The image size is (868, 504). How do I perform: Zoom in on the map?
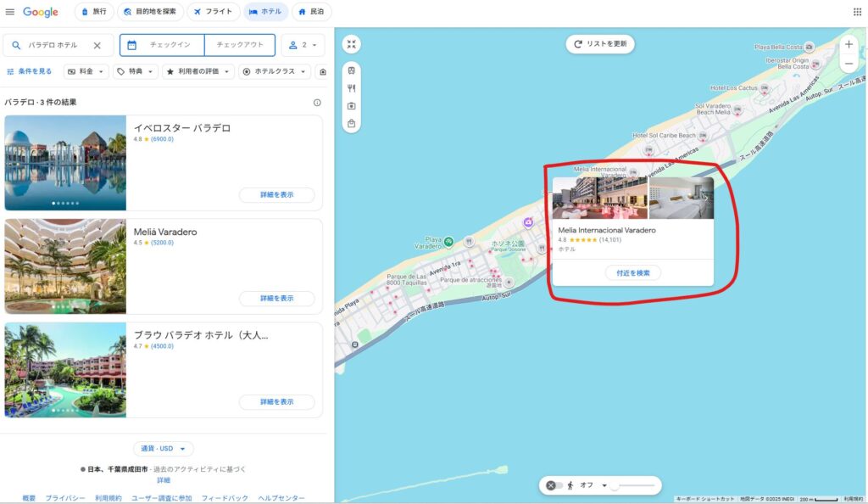(x=849, y=44)
